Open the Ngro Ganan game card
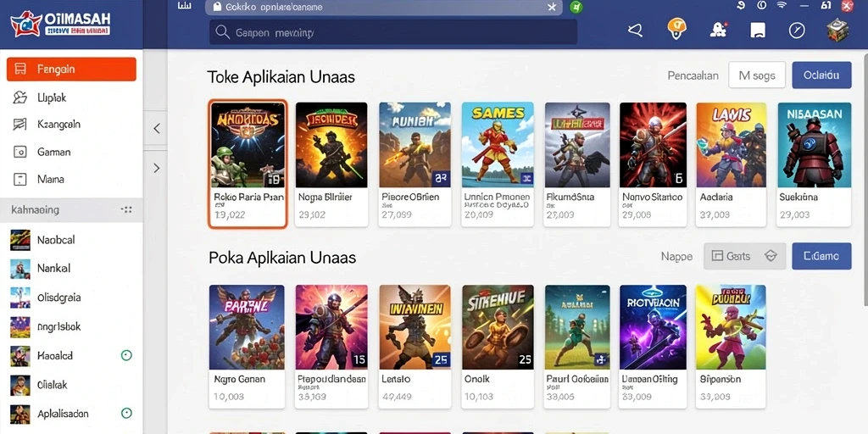Viewport: 868px width, 434px height. (247, 347)
